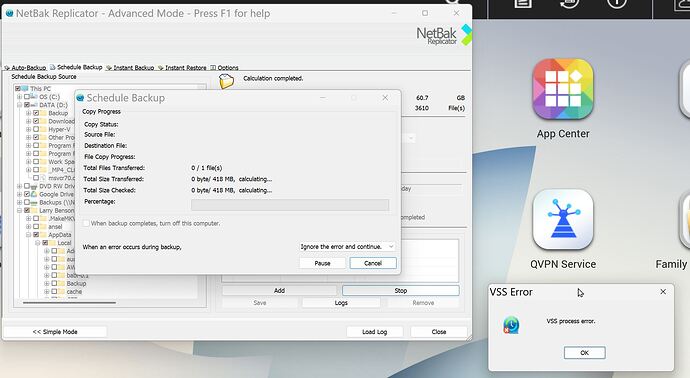Open the Instant Backup tab
Viewport: 690px width, 378px height.
tap(130, 67)
